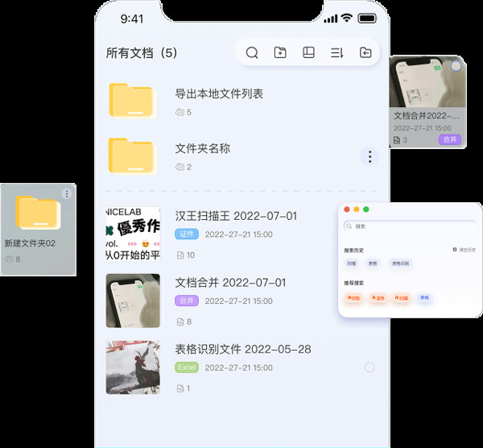Click the item count icon under 新建文件夹02

[x=9, y=259]
